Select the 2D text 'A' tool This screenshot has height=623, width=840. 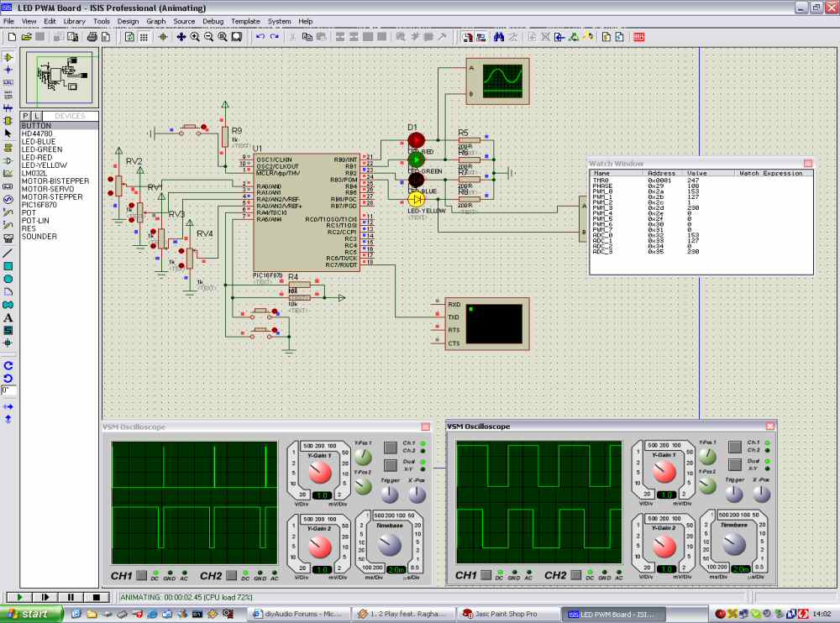[8, 318]
